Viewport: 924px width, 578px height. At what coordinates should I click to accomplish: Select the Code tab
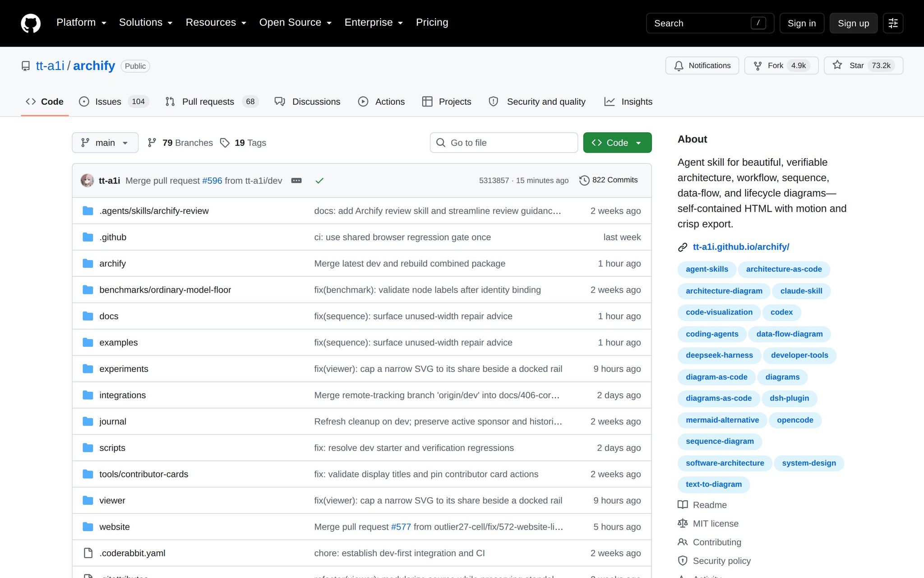45,102
